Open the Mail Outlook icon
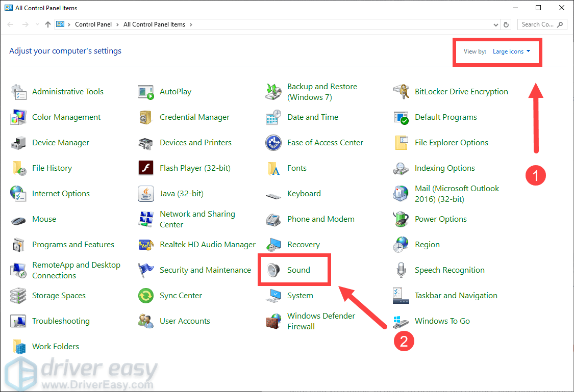This screenshot has width=574, height=392. 401,194
